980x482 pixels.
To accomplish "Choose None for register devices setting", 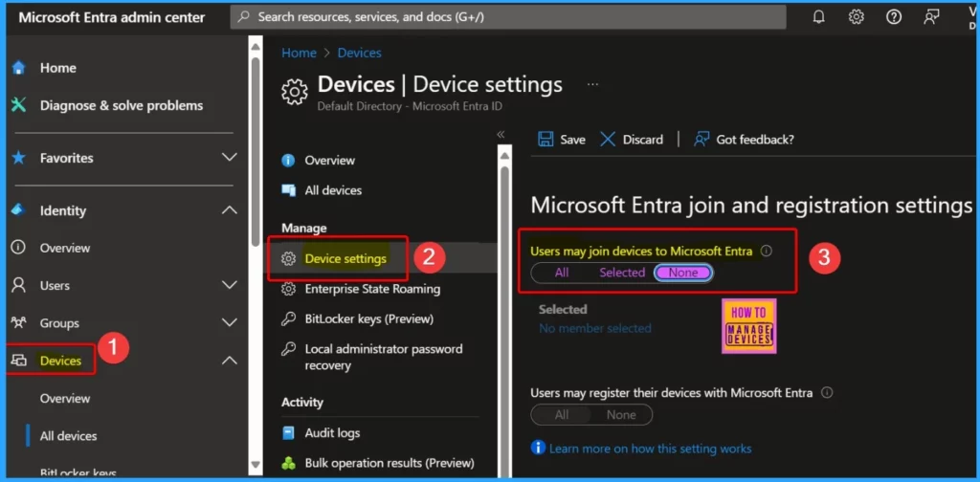I will click(620, 414).
